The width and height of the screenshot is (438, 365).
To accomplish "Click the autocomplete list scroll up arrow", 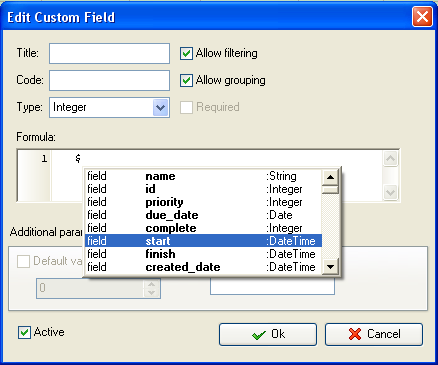I will click(330, 177).
